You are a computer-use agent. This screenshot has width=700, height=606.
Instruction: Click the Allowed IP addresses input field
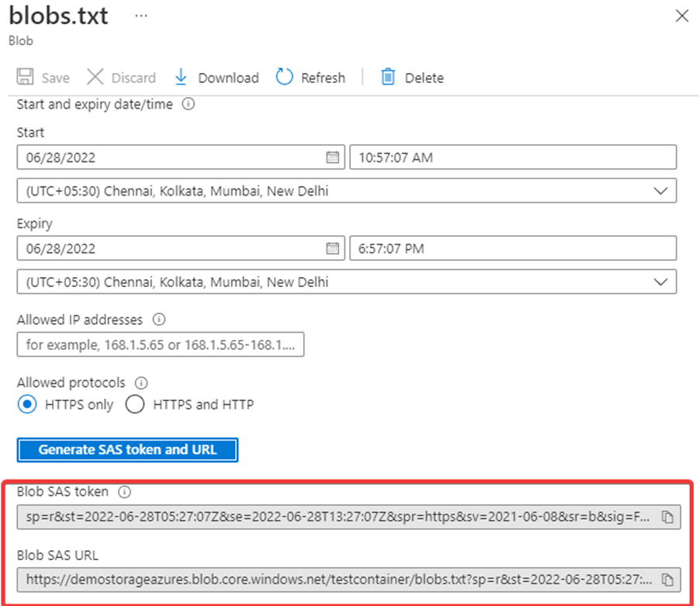tap(159, 344)
